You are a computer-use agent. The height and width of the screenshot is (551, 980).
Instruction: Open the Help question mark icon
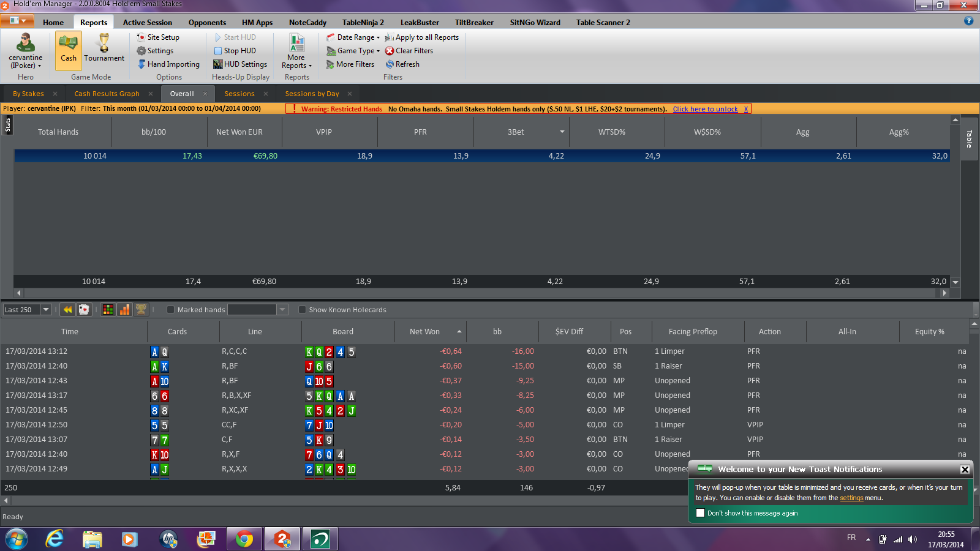click(968, 21)
